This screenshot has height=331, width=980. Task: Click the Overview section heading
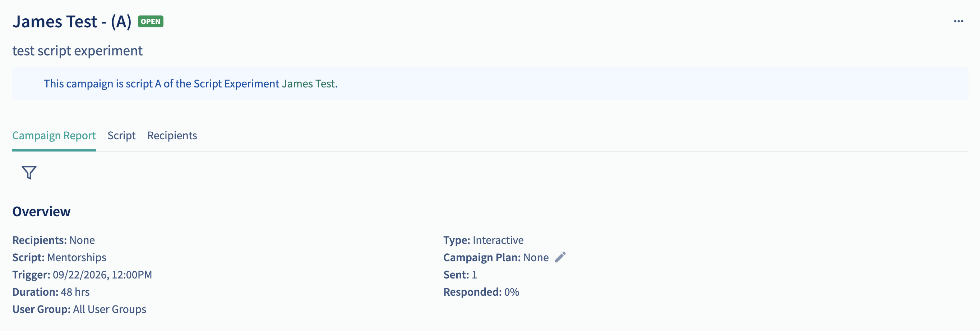(41, 212)
